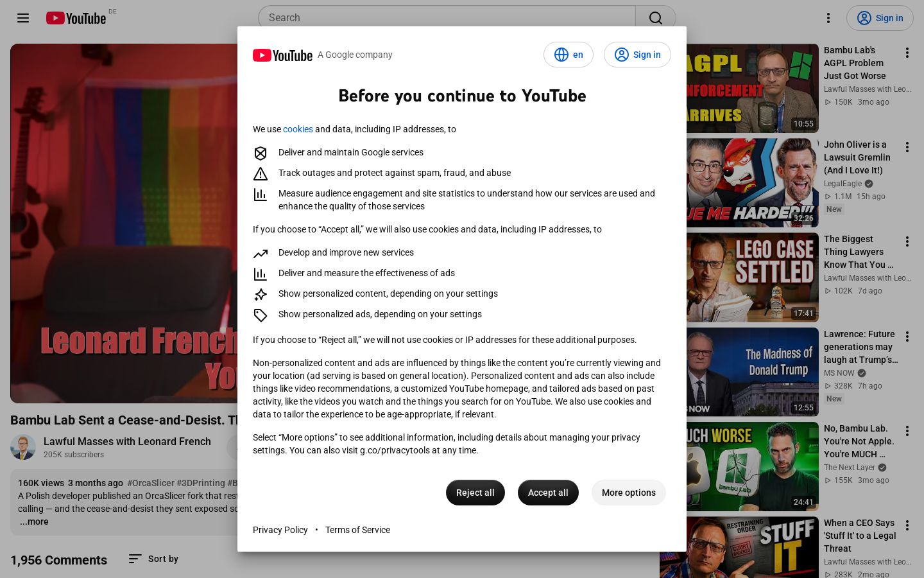
Task: Open the AGPL Enforcement Arrives thumbnail
Action: pos(753,88)
